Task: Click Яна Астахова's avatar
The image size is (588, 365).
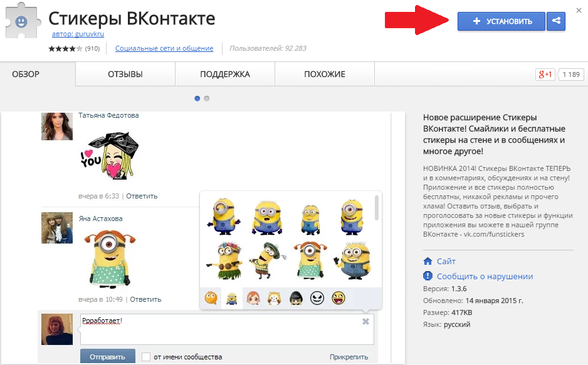Action: tap(57, 228)
